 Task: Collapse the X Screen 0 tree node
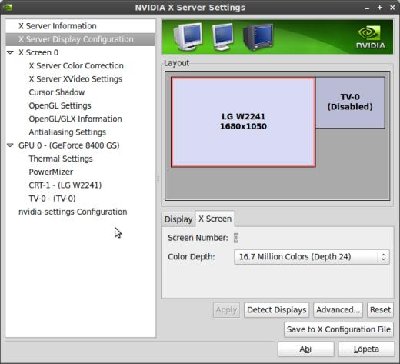(11, 53)
